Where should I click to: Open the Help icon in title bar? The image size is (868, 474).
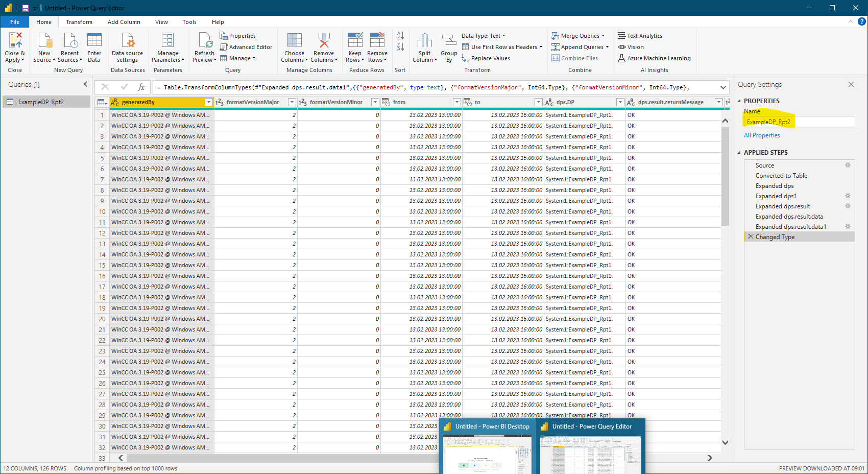click(x=862, y=21)
